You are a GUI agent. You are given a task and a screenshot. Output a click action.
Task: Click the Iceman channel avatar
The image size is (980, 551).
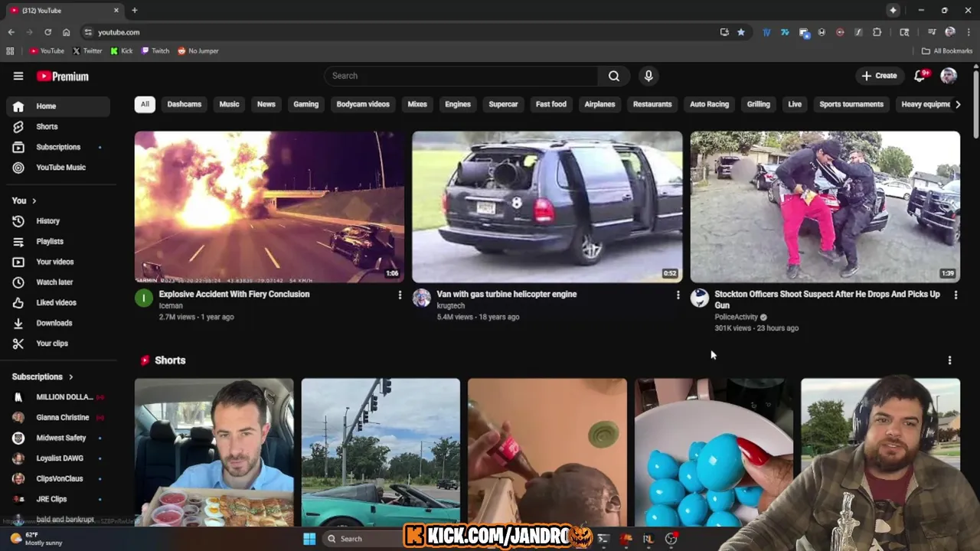coord(144,298)
